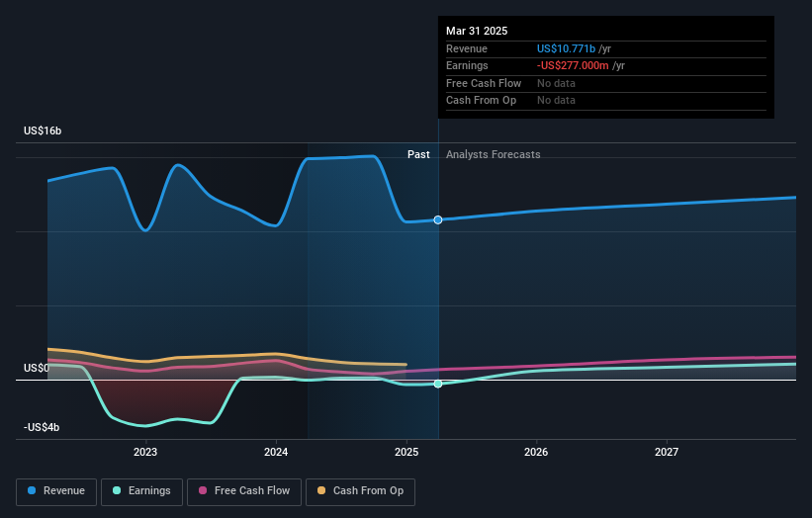
Task: Click the 2026 x-axis label
Action: (536, 453)
